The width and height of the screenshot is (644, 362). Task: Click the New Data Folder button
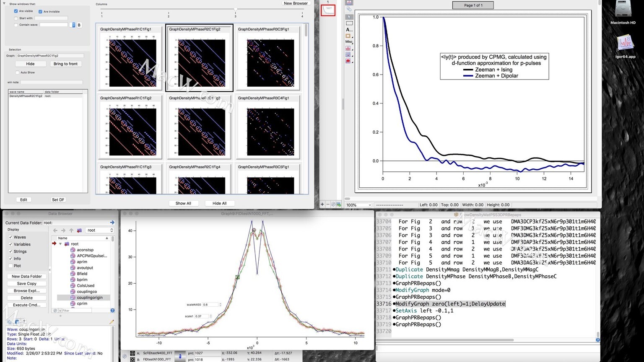(27, 277)
